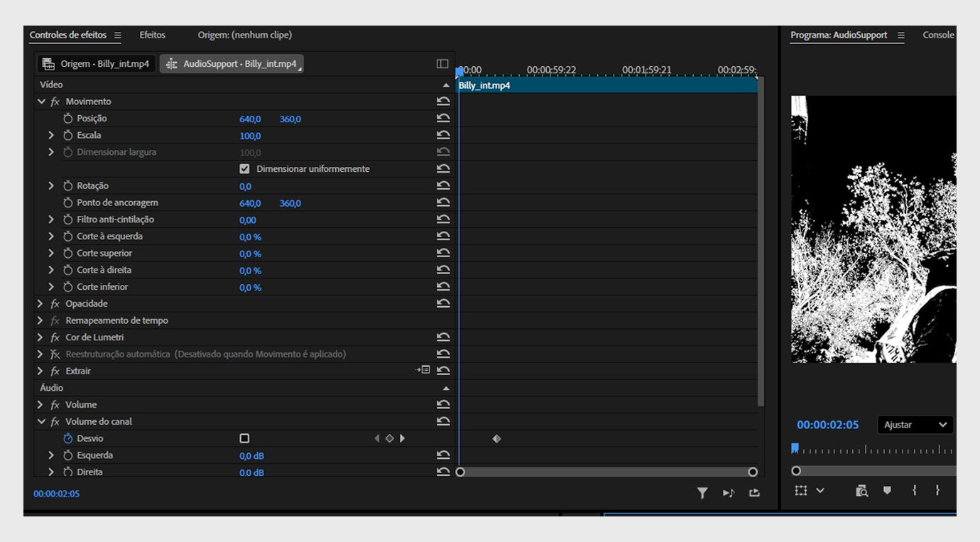Expand the Volume effect

40,405
